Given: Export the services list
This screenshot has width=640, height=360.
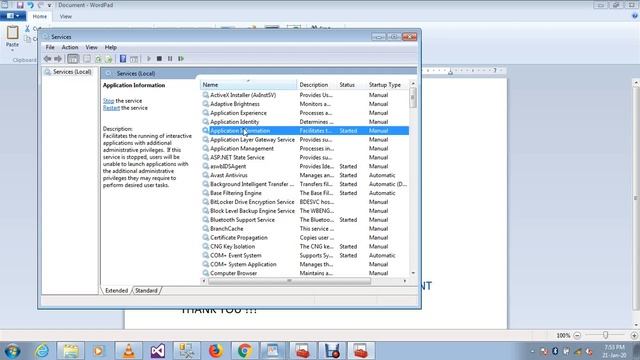Looking at the screenshot, I should click(109, 59).
